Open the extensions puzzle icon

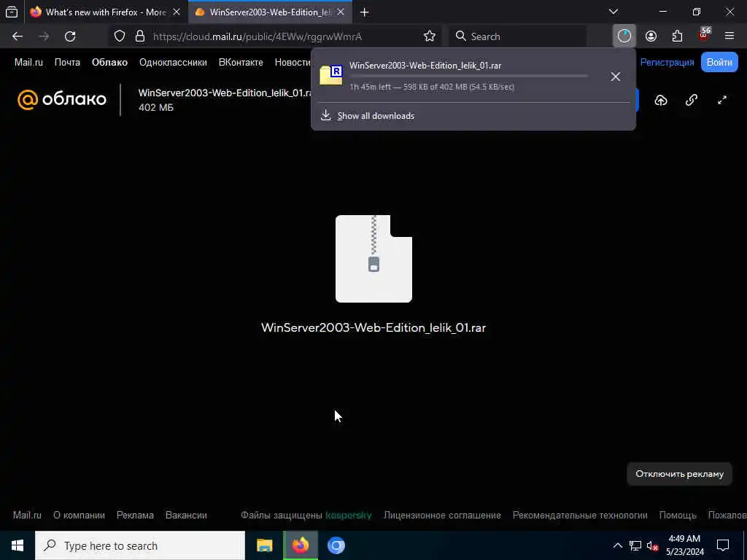(677, 36)
